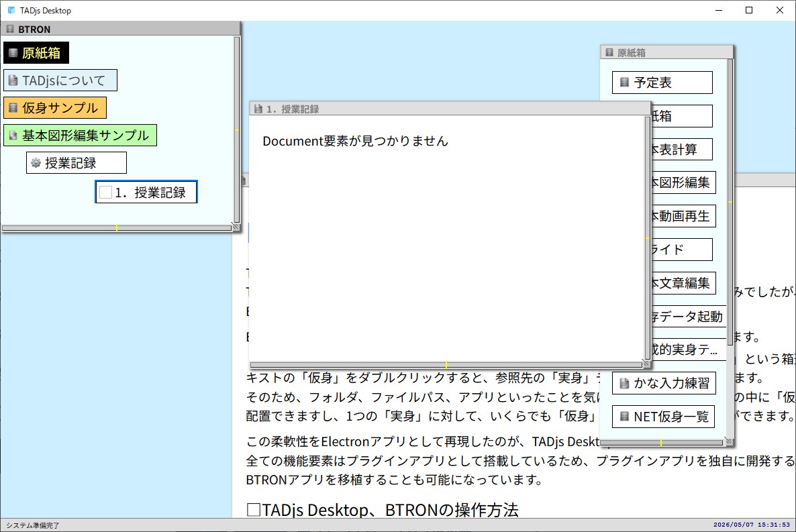
Task: Select the 存データ起動 item in 原紙箱 window
Action: [x=689, y=317]
